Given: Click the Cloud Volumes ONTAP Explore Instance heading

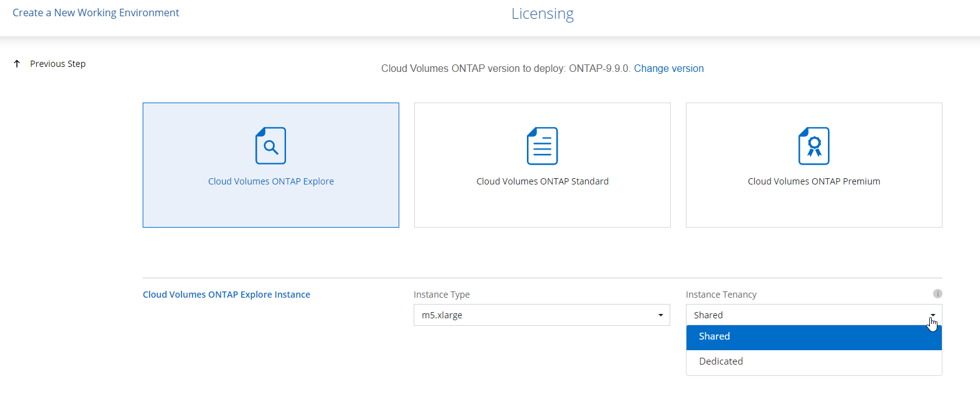Looking at the screenshot, I should tap(226, 295).
